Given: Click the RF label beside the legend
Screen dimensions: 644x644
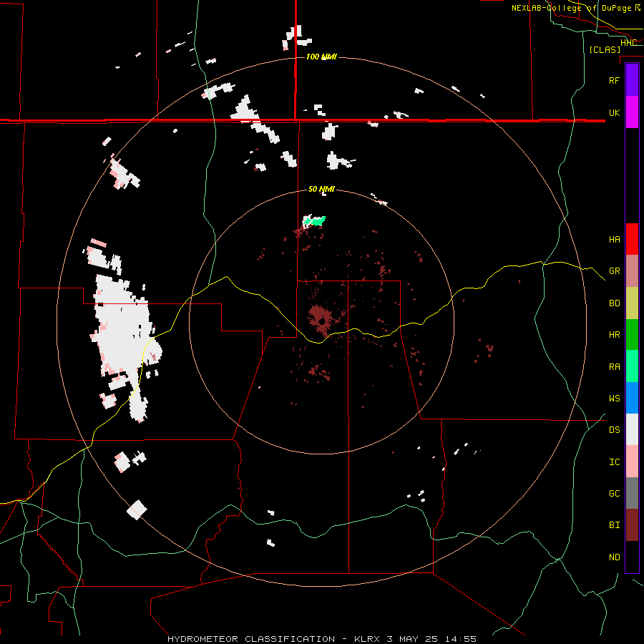Looking at the screenshot, I should pyautogui.click(x=614, y=80).
